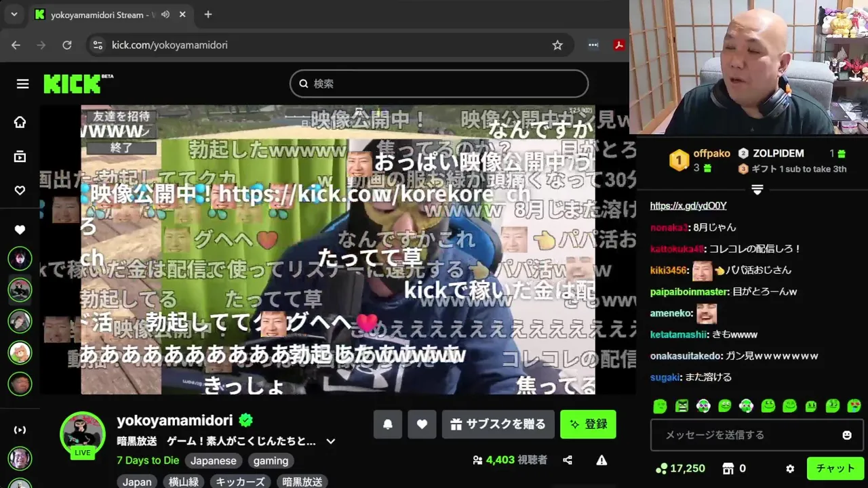Select the キッカーズ tag
This screenshot has width=868, height=488.
pos(240,482)
